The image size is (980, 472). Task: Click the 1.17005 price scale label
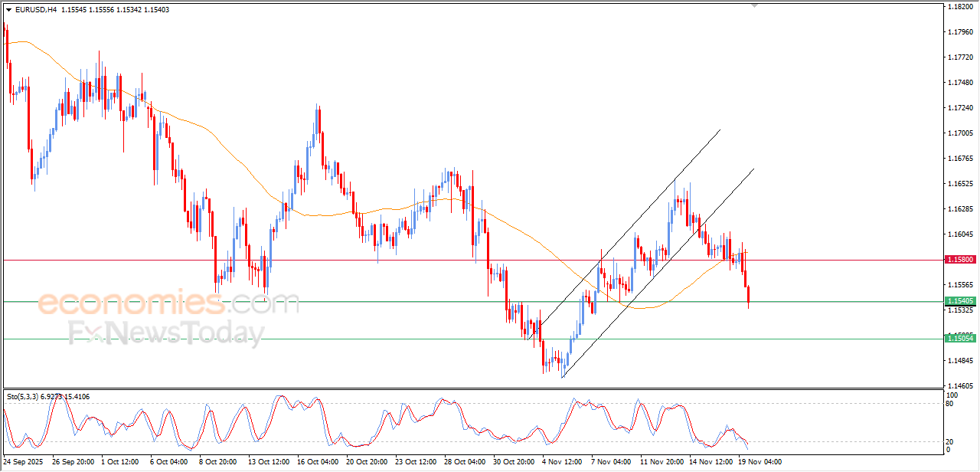pos(959,133)
